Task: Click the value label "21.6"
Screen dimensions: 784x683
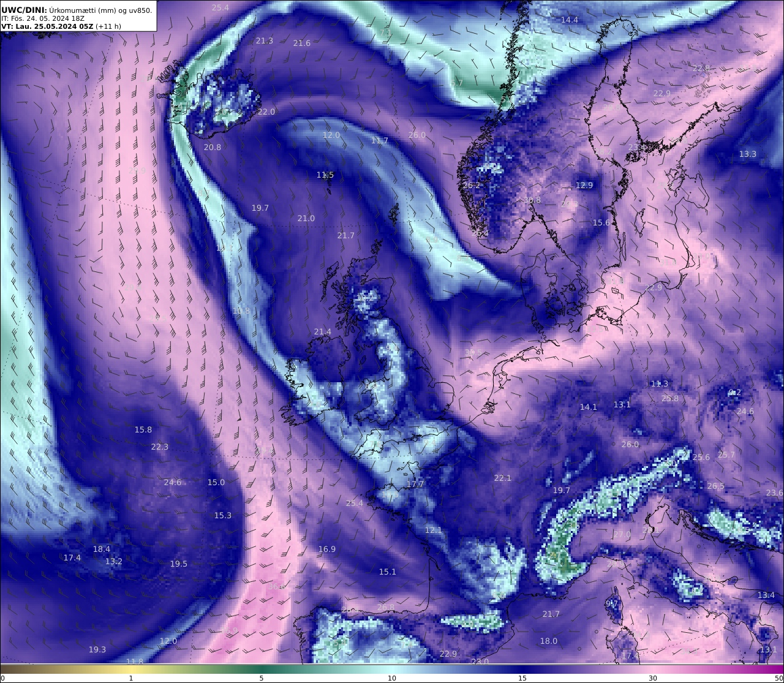Action: pyautogui.click(x=302, y=43)
